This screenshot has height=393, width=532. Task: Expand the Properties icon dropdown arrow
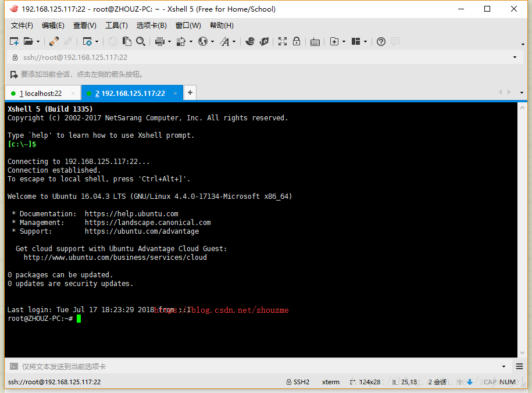click(x=97, y=42)
